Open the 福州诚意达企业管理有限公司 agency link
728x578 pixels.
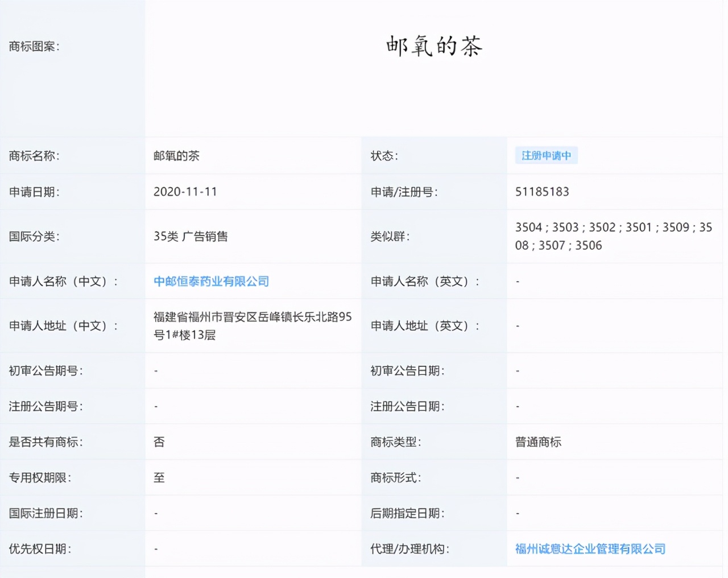[590, 549]
